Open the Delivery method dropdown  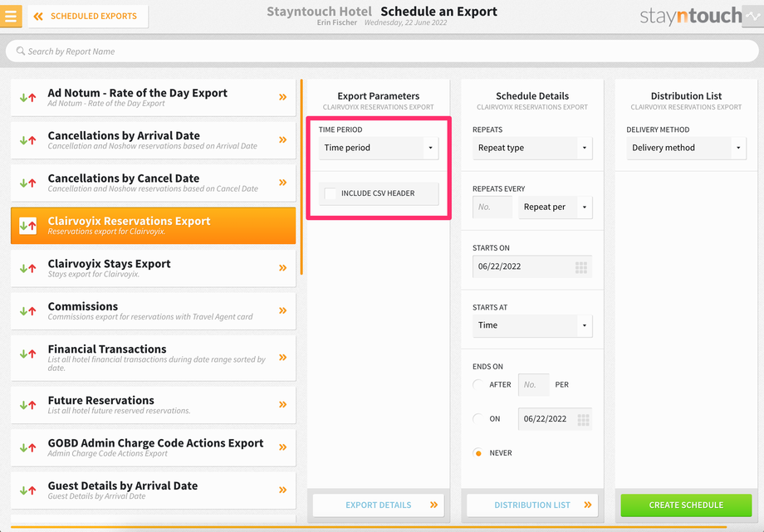coord(686,148)
